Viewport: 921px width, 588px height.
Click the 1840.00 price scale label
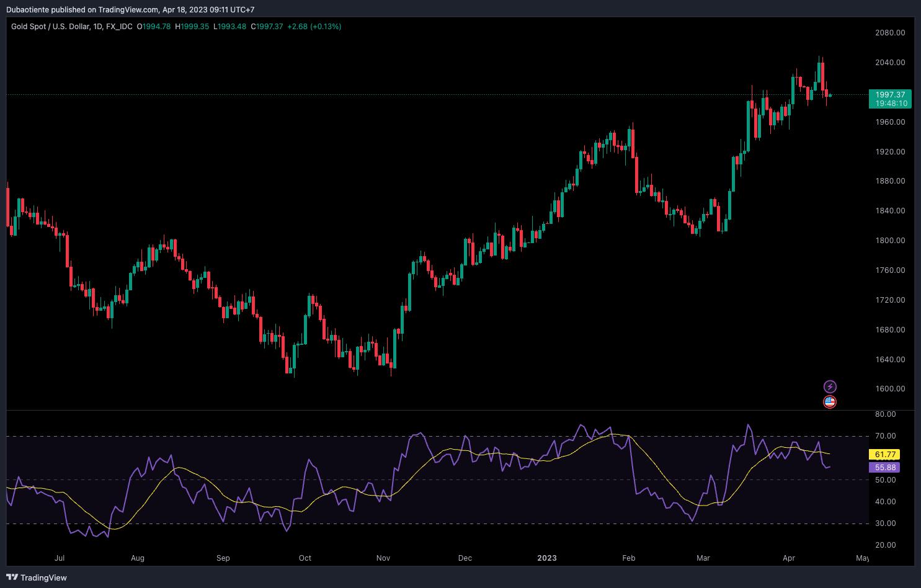(x=890, y=211)
